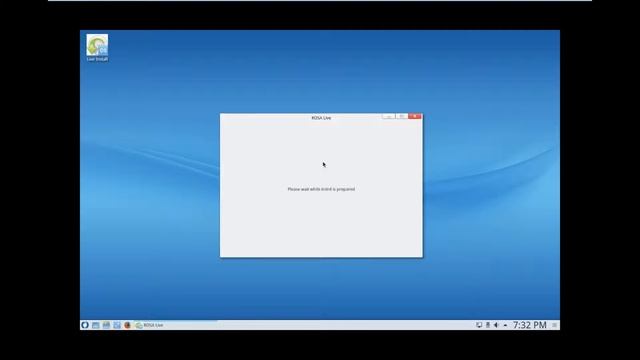The width and height of the screenshot is (640, 360).
Task: Click the second taskbar icon beside the launcher
Action: pos(96,325)
